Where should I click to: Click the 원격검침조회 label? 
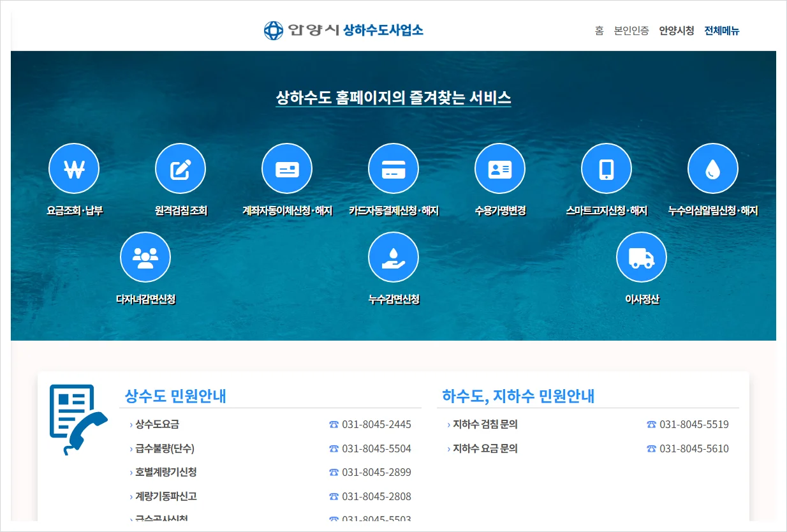(x=181, y=211)
